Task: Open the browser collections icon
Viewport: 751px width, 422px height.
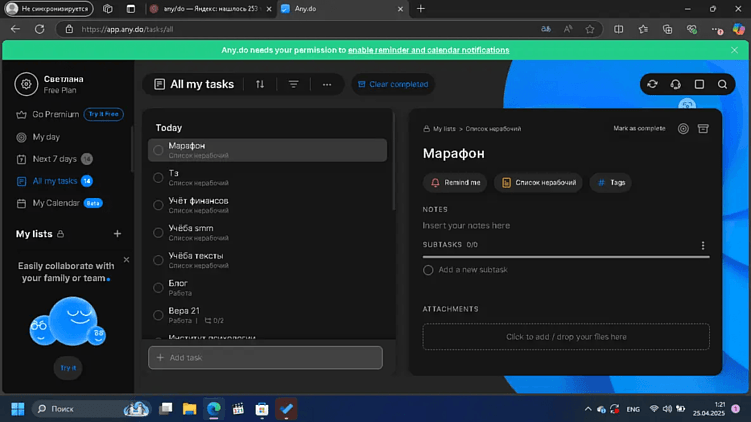Action: click(x=667, y=29)
